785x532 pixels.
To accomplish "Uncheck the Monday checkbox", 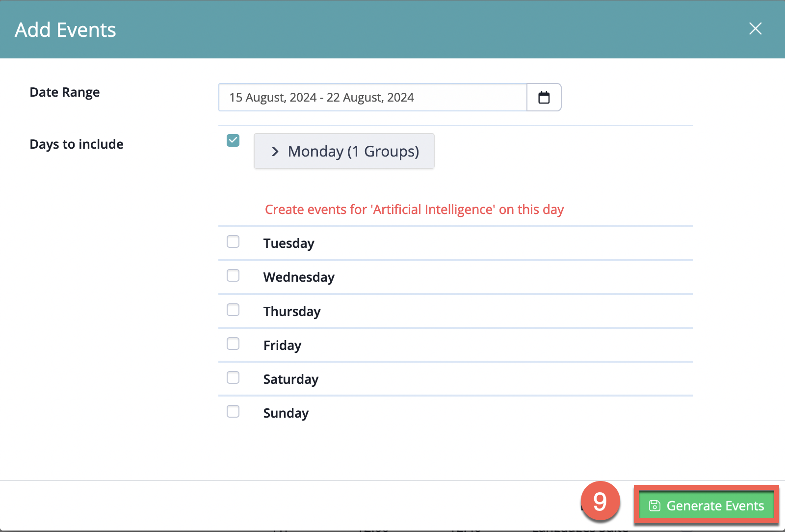I will pyautogui.click(x=233, y=141).
